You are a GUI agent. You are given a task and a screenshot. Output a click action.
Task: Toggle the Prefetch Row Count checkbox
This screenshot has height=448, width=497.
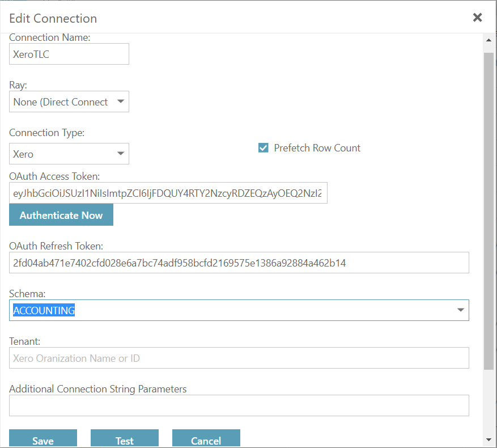(x=264, y=148)
